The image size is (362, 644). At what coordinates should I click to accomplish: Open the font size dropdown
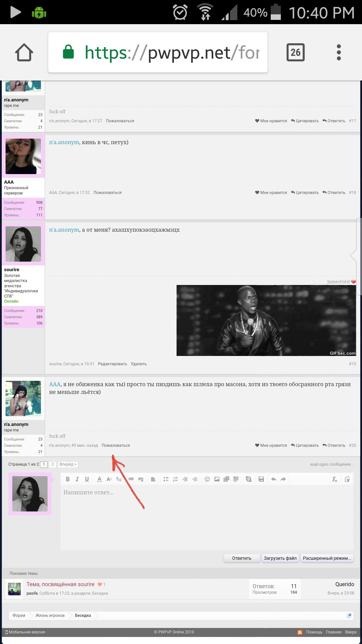[109, 479]
